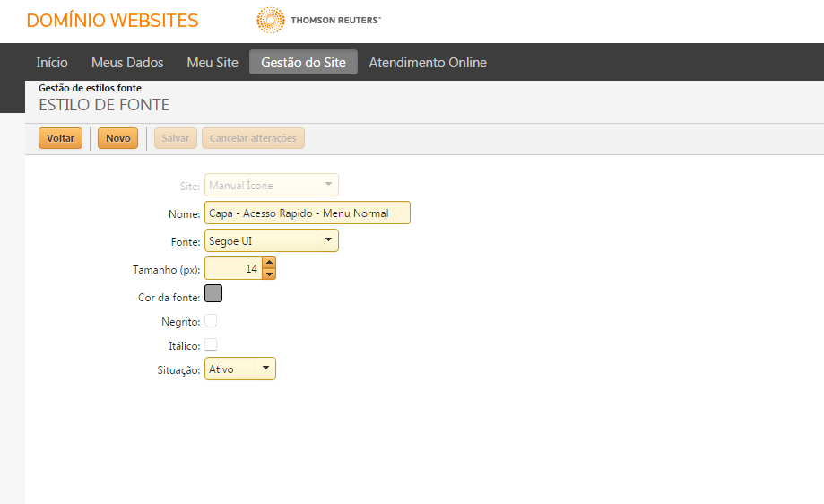The width and height of the screenshot is (824, 504).
Task: Open the Meu Site menu
Action: click(x=213, y=62)
